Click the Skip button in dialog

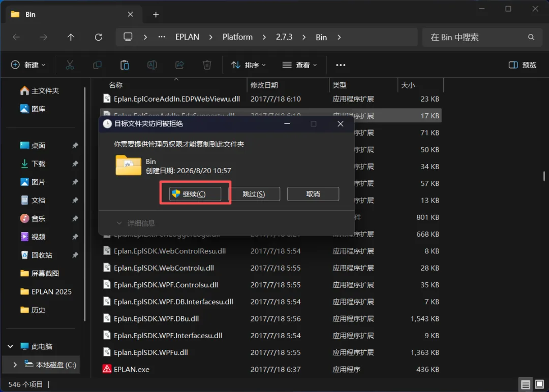click(254, 194)
